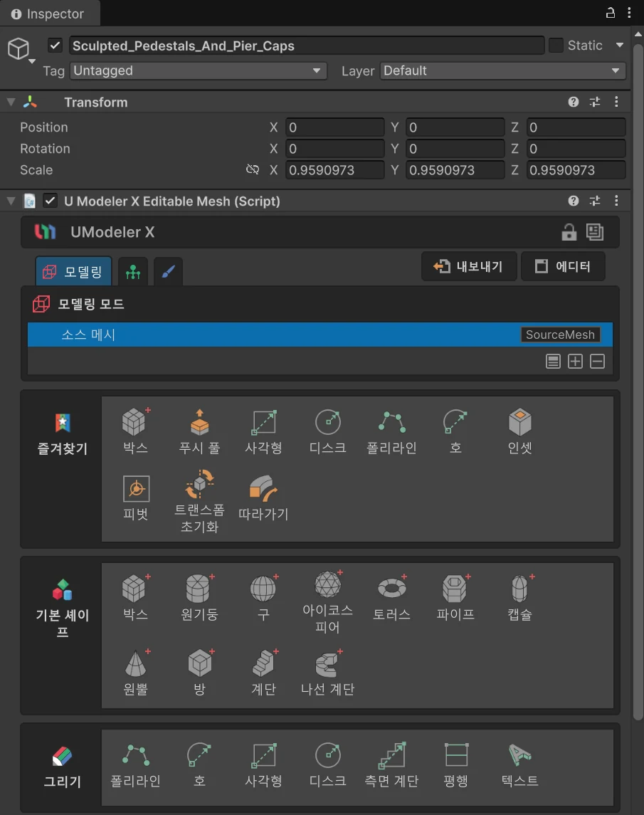Select the 소스 메시 row

click(320, 335)
